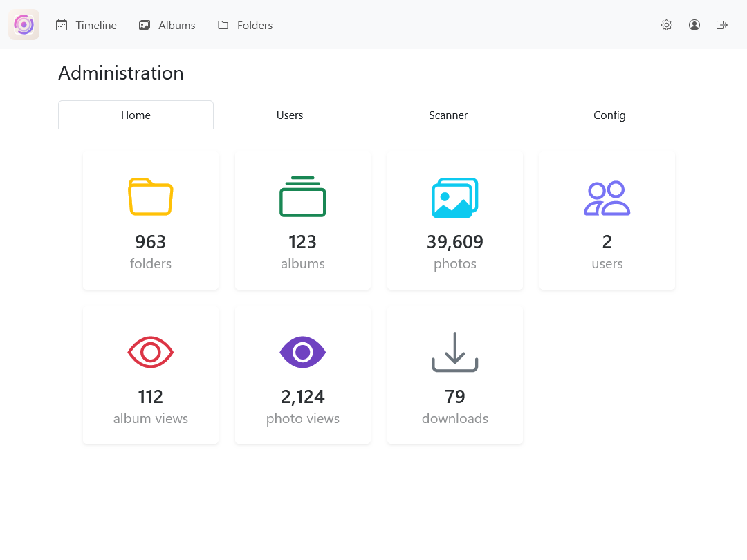
Task: Click the 39,609 photos count
Action: (455, 243)
